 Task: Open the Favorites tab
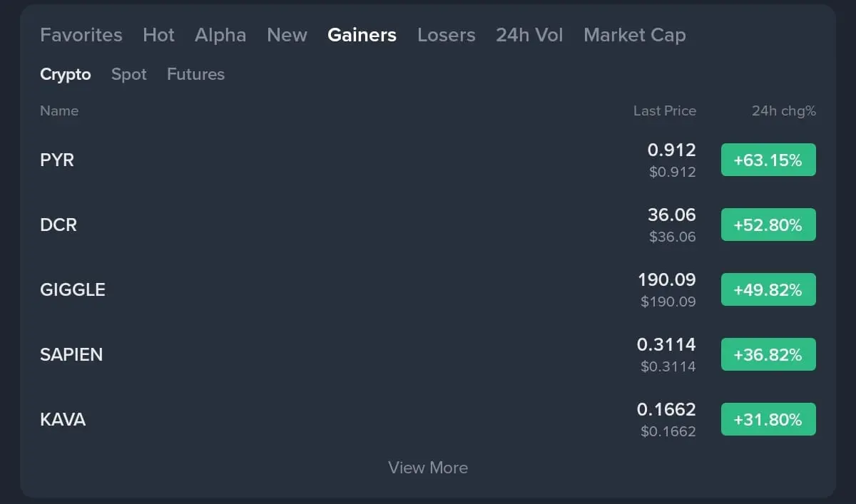click(x=81, y=35)
